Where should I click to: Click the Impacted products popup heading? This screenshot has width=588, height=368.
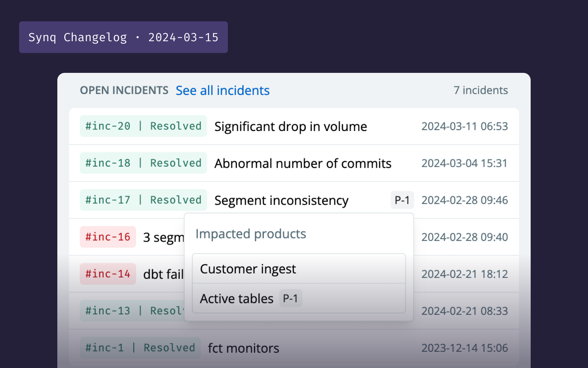[251, 234]
